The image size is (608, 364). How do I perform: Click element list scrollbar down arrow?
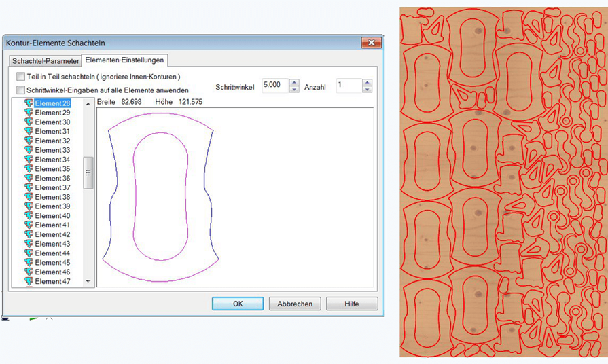[x=88, y=281]
